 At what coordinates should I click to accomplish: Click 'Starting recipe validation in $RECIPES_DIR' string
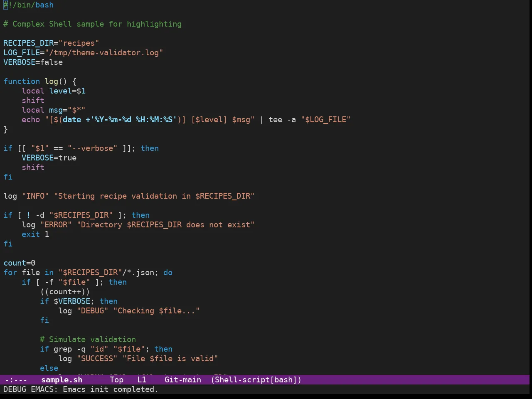click(154, 196)
